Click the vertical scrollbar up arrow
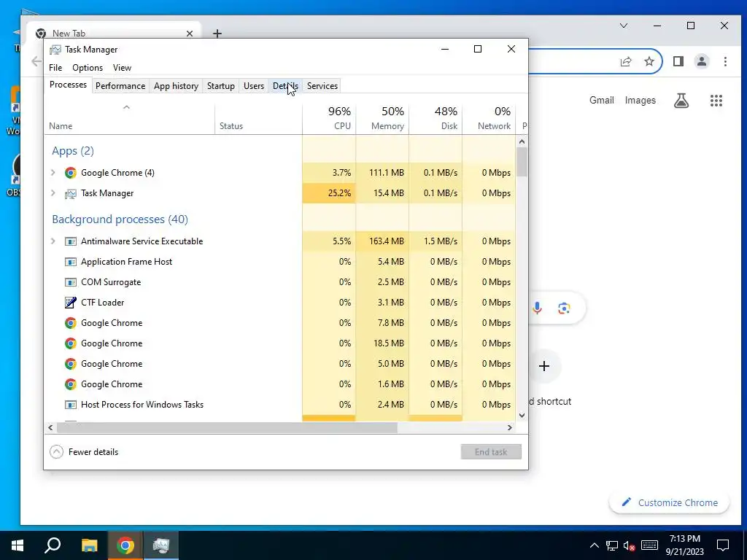747x560 pixels. [522, 141]
